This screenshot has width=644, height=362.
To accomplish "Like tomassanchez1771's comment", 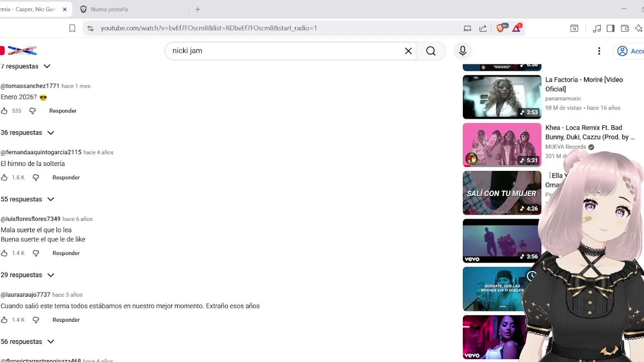I will pyautogui.click(x=4, y=111).
